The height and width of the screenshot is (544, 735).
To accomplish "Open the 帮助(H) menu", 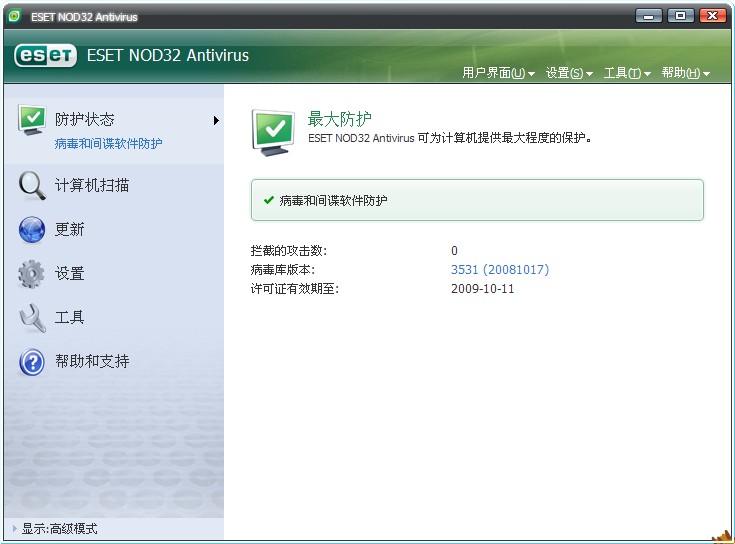I will tap(685, 73).
